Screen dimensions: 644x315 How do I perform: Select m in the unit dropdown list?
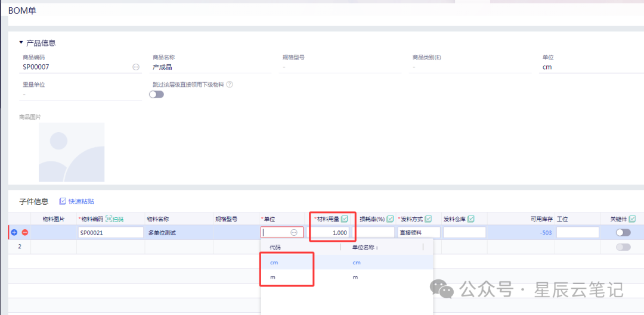click(x=347, y=277)
